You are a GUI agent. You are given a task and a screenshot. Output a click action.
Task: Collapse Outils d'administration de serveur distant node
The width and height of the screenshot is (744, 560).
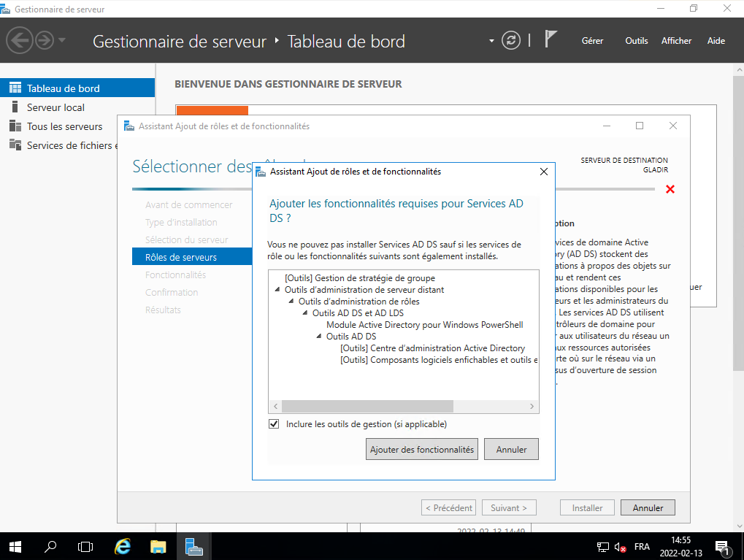tap(277, 289)
